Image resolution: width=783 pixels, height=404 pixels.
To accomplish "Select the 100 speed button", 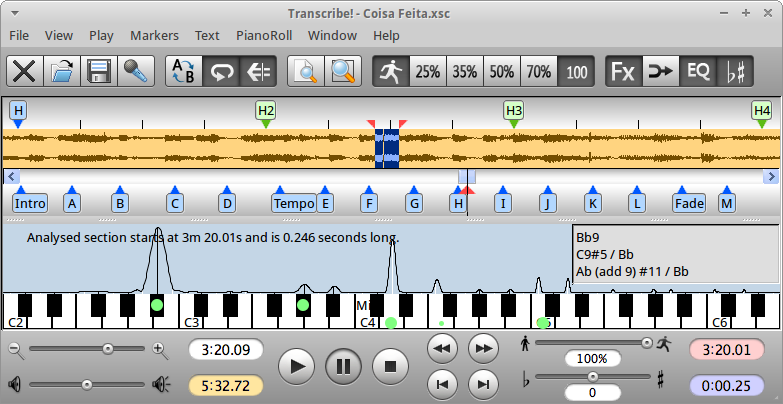I will pos(576,72).
